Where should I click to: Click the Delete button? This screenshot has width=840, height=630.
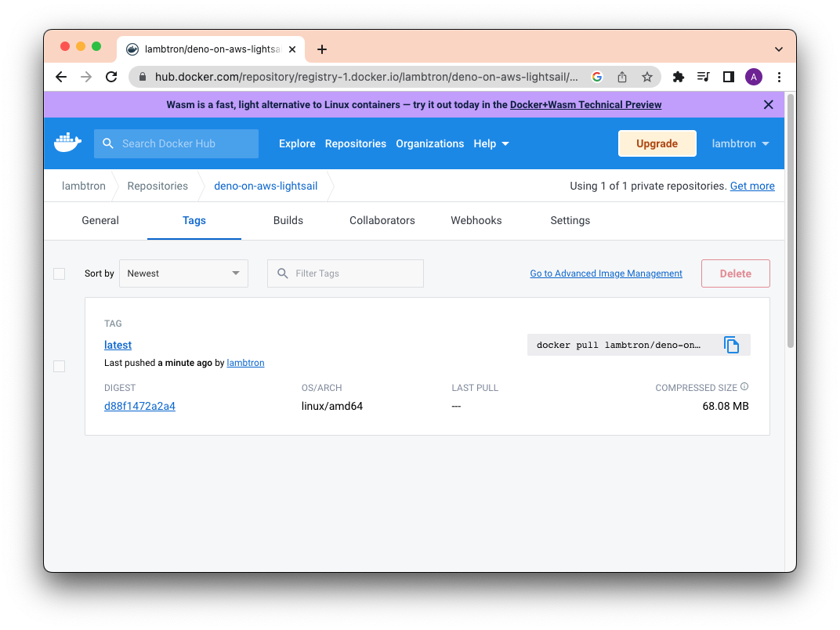tap(735, 273)
